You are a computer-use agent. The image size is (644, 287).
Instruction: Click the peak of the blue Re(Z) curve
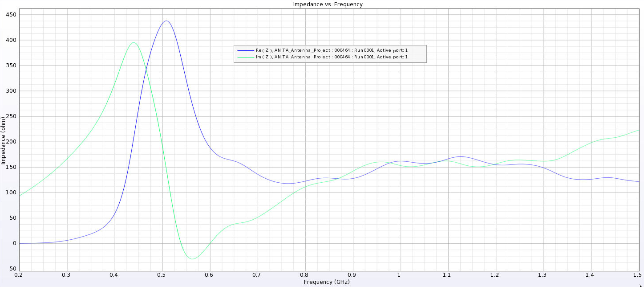[166, 21]
